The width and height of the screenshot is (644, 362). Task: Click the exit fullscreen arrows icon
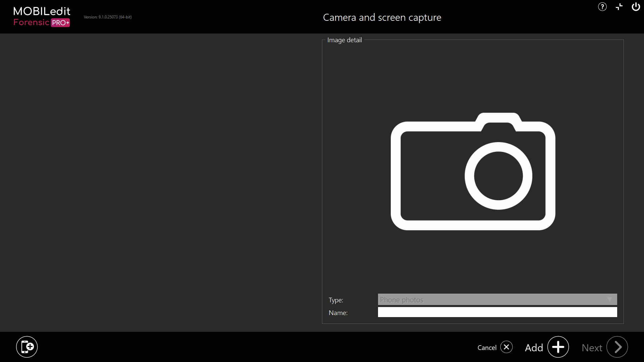(619, 7)
